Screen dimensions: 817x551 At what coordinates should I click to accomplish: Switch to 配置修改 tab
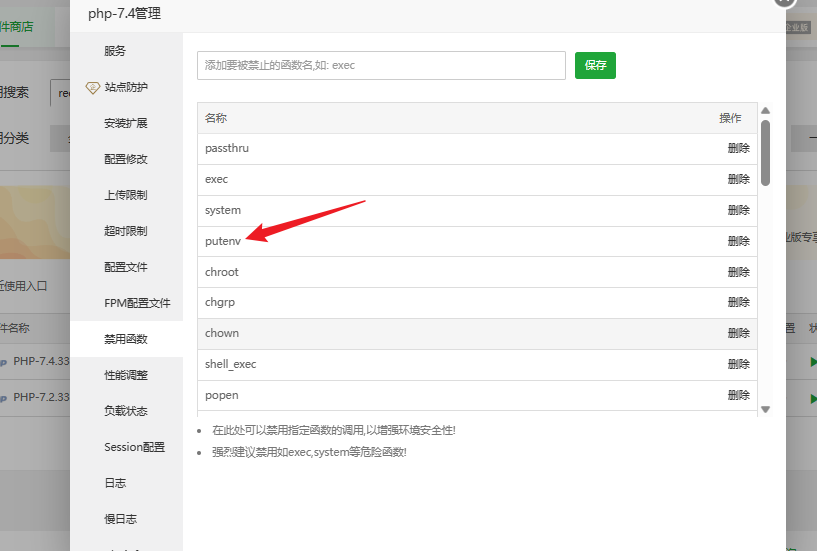[x=126, y=159]
